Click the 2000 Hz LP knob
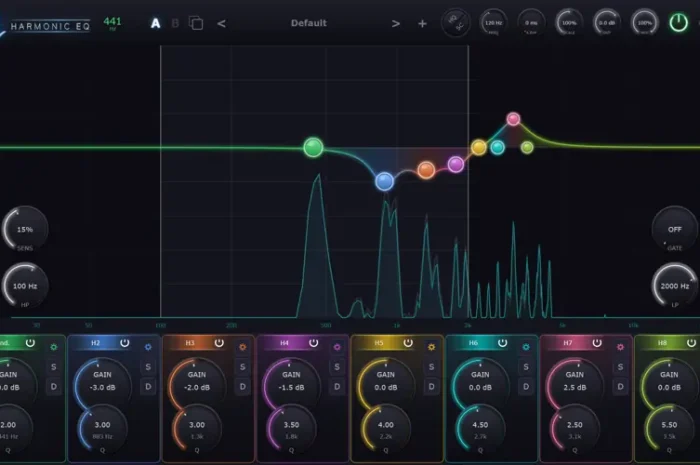Viewport: 700px width, 465px height. coord(675,286)
